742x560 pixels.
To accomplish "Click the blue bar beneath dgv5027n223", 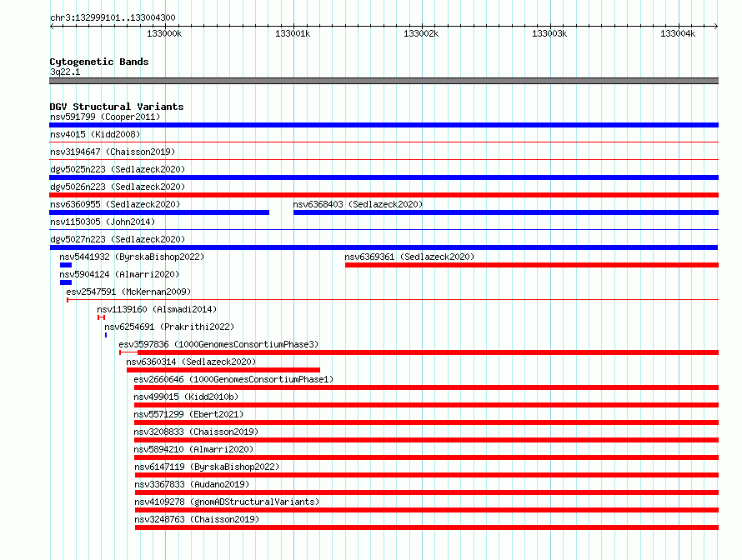I will click(x=384, y=247).
